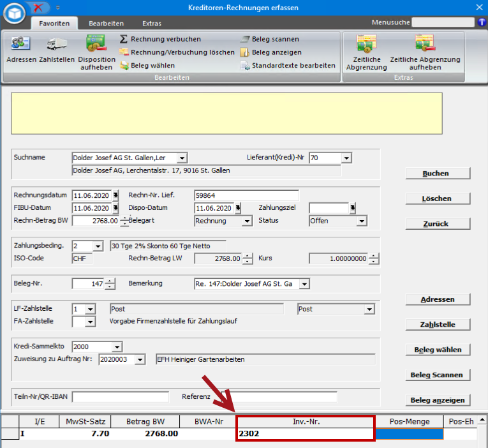Adjust Rechn-Betrag BW spinner
488x448 pixels.
124,221
